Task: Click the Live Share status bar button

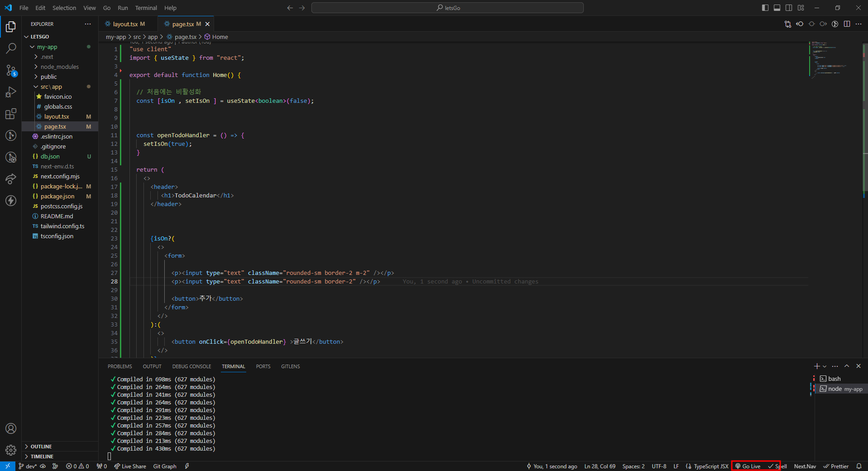Action: click(130, 466)
